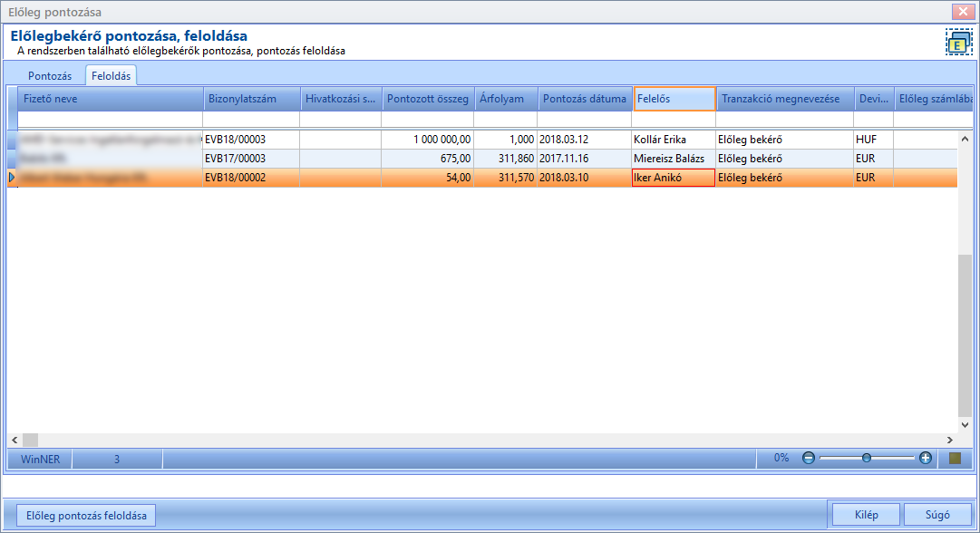Click the Miereisz Balázs cell
The image size is (980, 533).
[674, 159]
